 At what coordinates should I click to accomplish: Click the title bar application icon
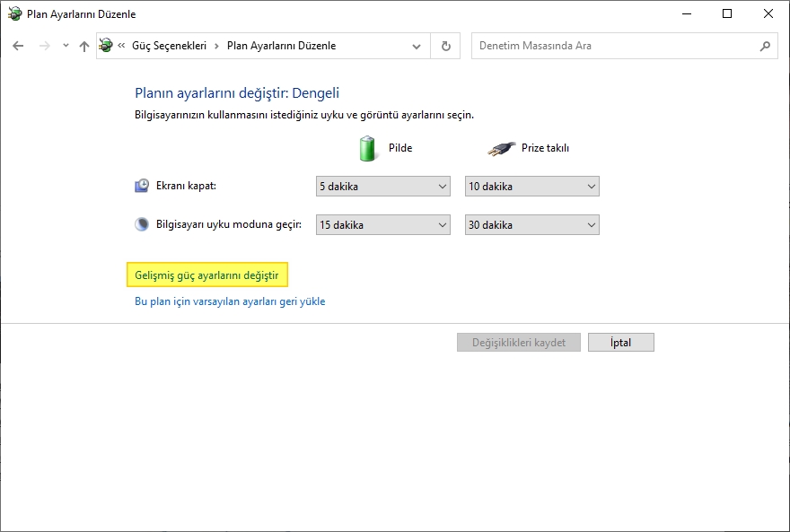[13, 13]
